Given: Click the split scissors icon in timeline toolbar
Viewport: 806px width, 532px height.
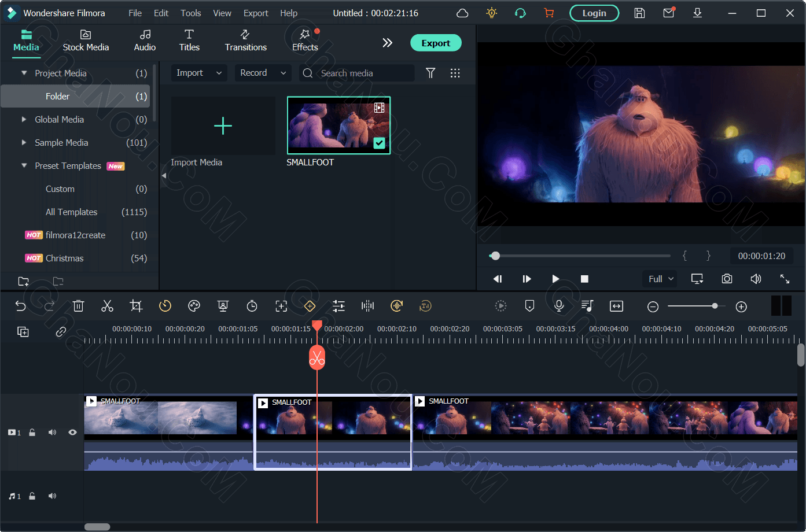Looking at the screenshot, I should click(107, 306).
